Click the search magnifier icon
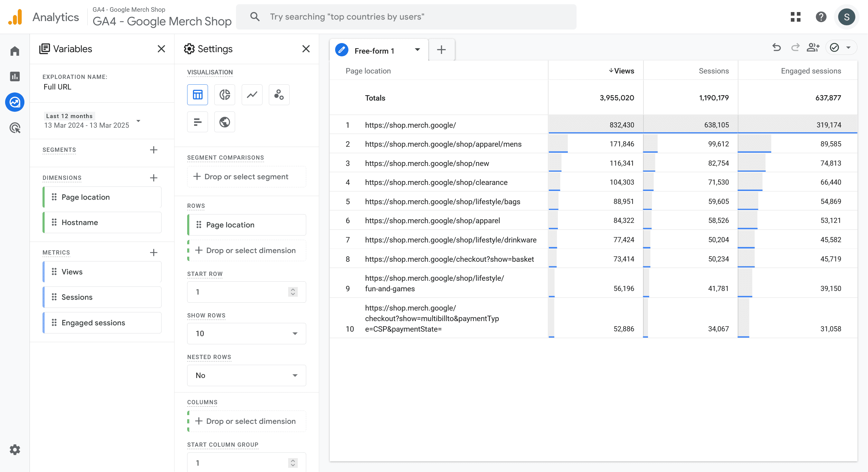The width and height of the screenshot is (868, 472). [255, 17]
